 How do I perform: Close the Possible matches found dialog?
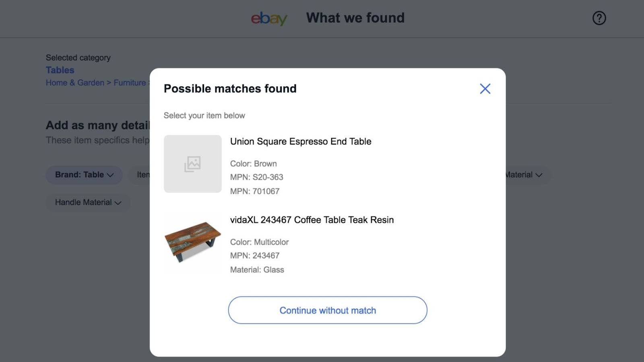pyautogui.click(x=485, y=88)
